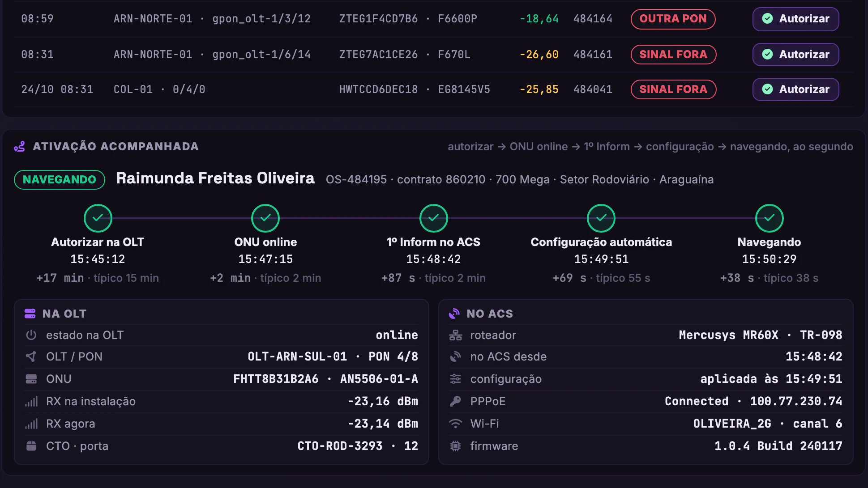Select the Configuração automática step marker

point(601,218)
